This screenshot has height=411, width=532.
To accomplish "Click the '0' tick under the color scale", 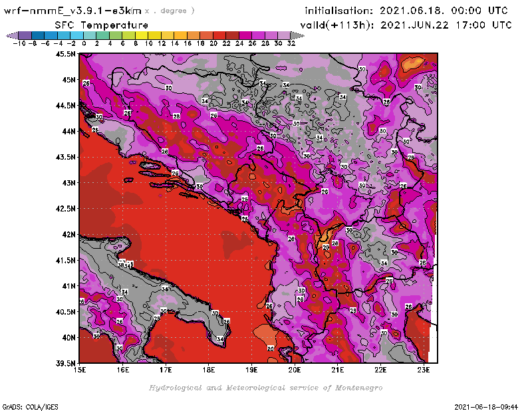I will [84, 43].
